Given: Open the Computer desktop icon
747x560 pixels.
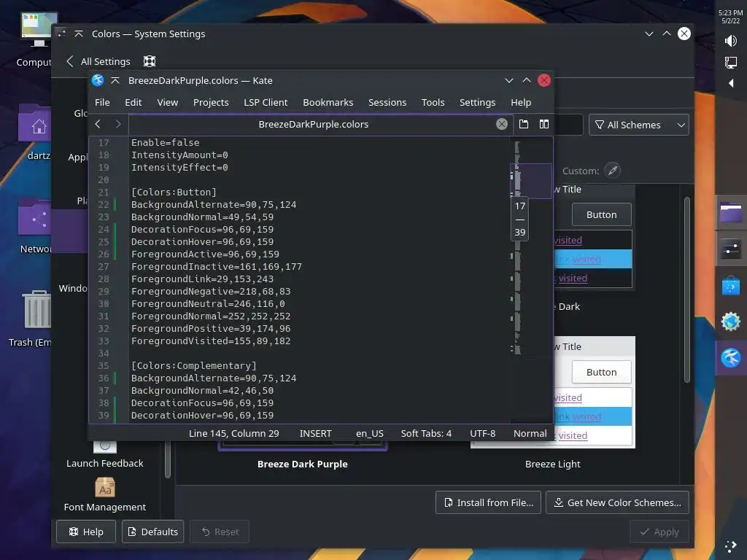Looking at the screenshot, I should tap(38, 41).
